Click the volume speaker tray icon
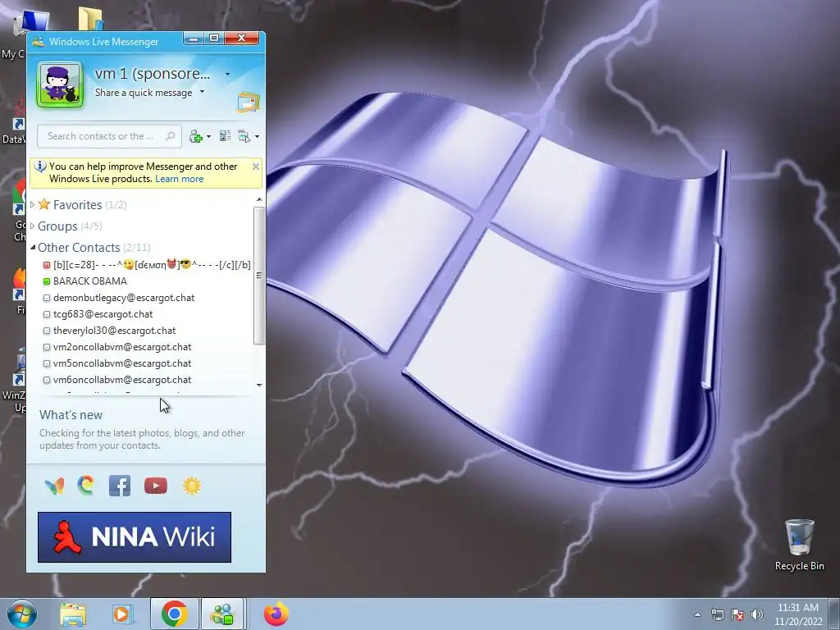 point(757,614)
